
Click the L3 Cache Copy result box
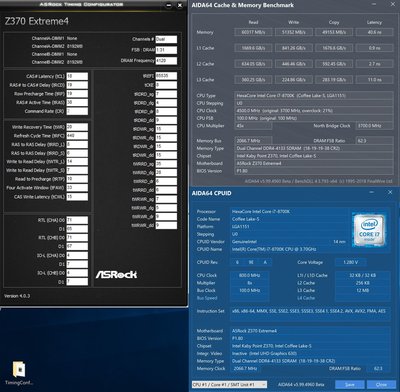[x=334, y=80]
